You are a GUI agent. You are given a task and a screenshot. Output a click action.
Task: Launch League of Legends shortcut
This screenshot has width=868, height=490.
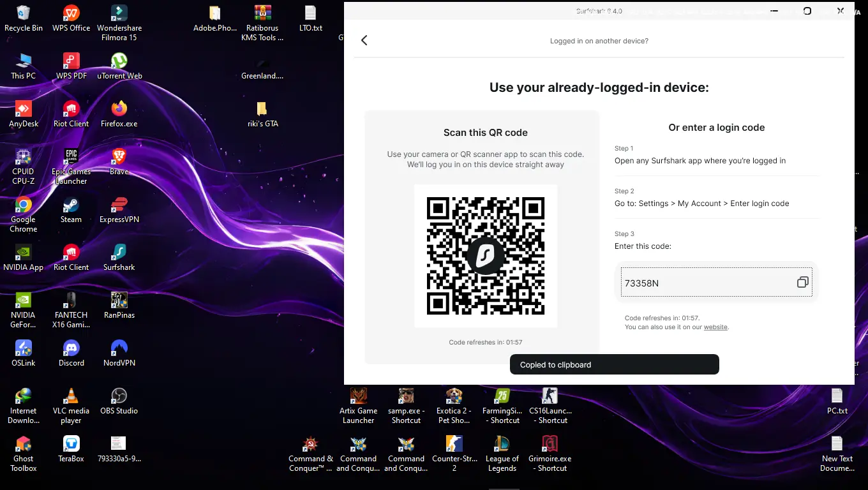502,454
